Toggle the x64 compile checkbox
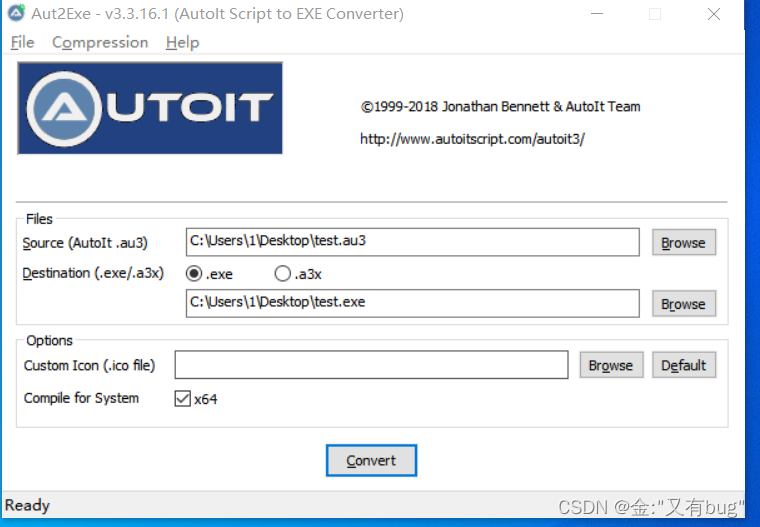This screenshot has width=760, height=527. coord(183,399)
